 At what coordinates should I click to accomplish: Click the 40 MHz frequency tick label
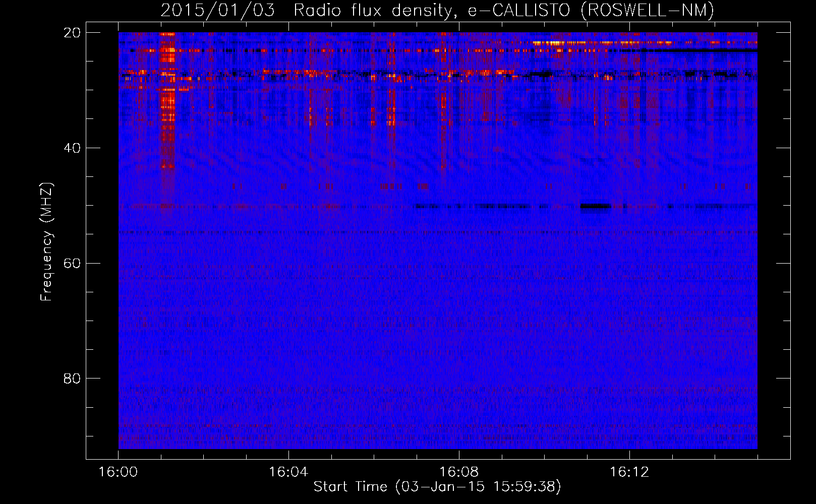pos(73,148)
